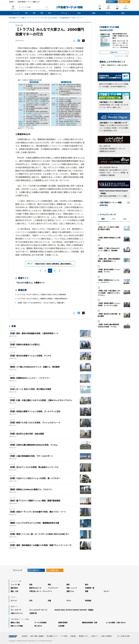This screenshot has width=139, height=644.
Task: Share on Facebook using icon below article date
Action: [x=79, y=40]
